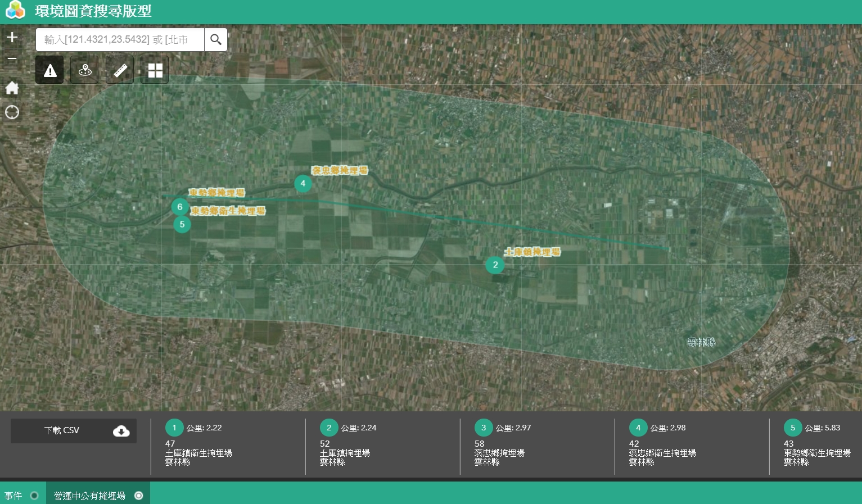Open the basemap grid layers tool
The image size is (862, 504).
(155, 70)
